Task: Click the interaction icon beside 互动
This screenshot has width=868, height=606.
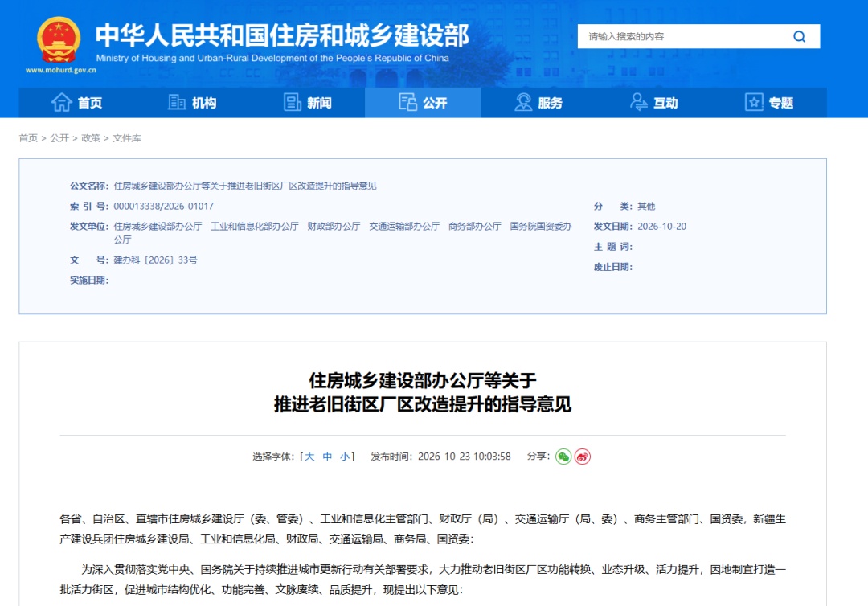Action: (x=638, y=102)
